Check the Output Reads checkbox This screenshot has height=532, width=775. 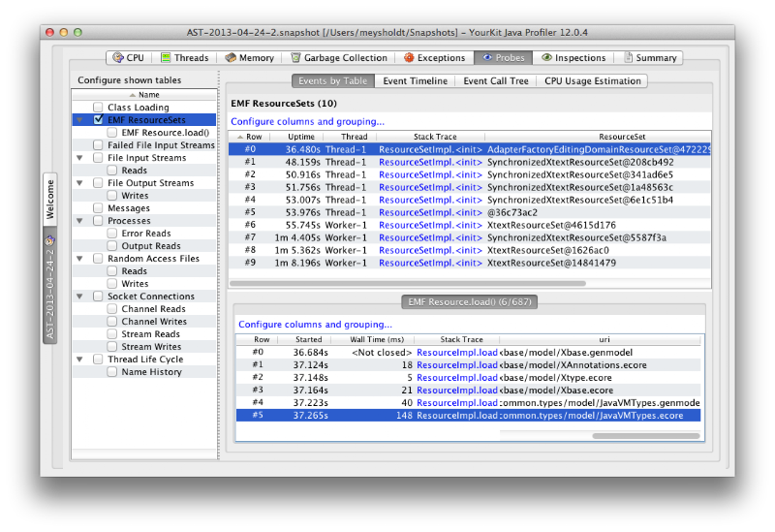pyautogui.click(x=112, y=246)
